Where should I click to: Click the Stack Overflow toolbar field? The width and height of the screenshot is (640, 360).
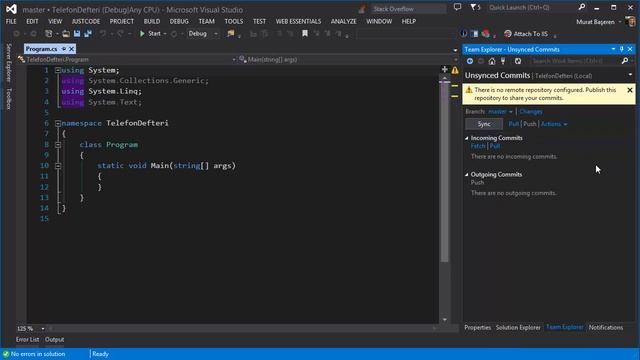pyautogui.click(x=409, y=9)
